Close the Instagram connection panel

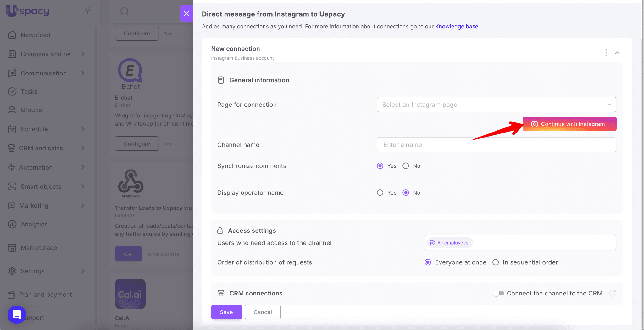pos(186,13)
